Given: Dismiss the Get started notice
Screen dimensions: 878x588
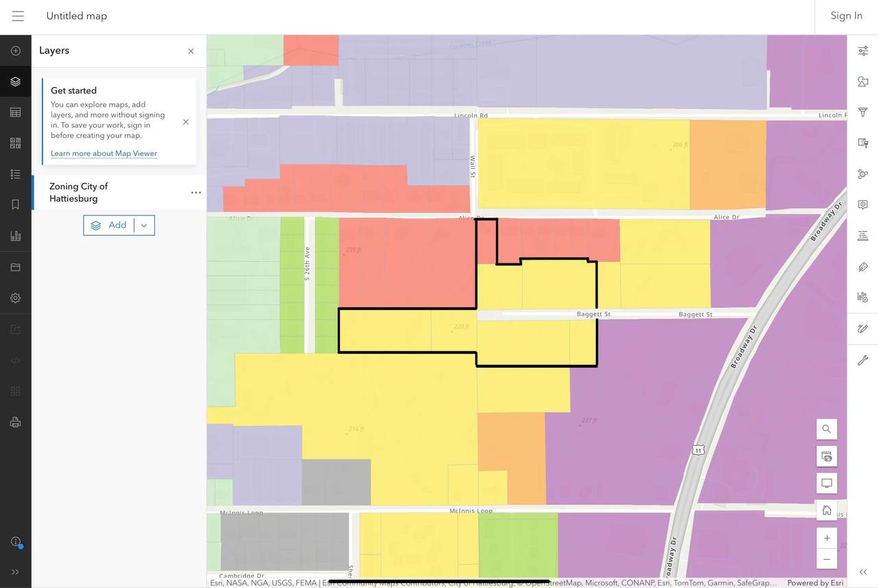Looking at the screenshot, I should tap(185, 122).
